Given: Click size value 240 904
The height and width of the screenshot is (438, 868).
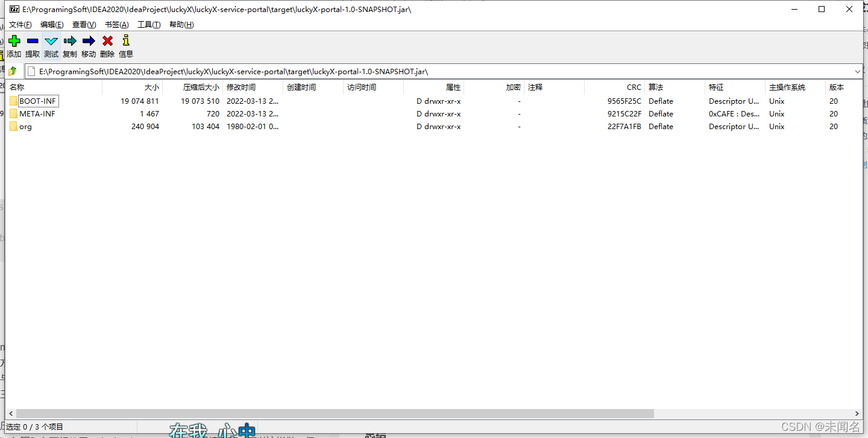Looking at the screenshot, I should pos(145,127).
